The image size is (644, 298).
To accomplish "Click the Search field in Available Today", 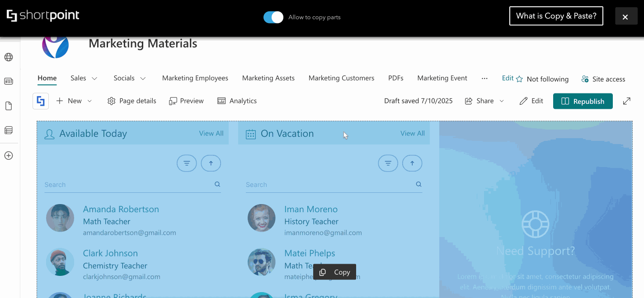I will [133, 185].
